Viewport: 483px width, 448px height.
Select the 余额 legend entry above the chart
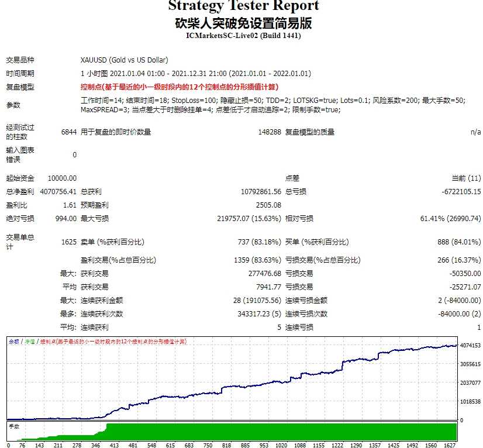point(15,343)
